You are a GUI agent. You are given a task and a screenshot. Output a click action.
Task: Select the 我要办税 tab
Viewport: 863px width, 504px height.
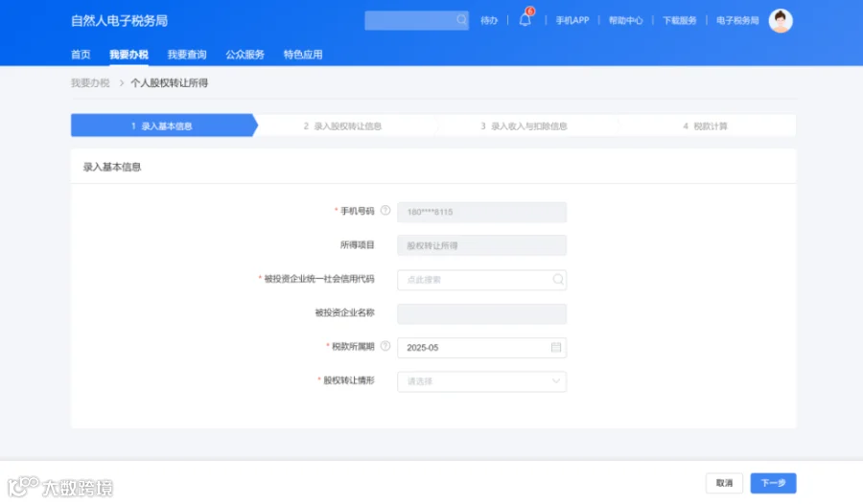tap(128, 55)
